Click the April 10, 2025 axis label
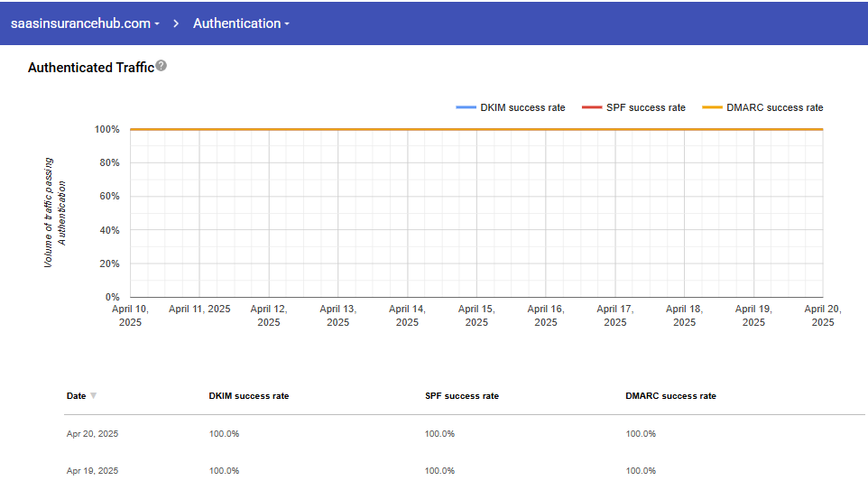This screenshot has width=868, height=490. point(130,315)
